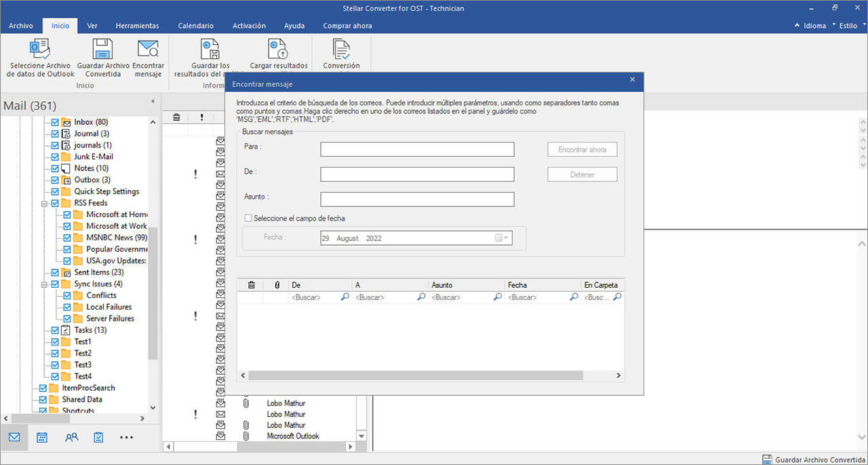The image size is (868, 465).
Task: Click folder tree vertical scrollbar
Action: click(153, 292)
